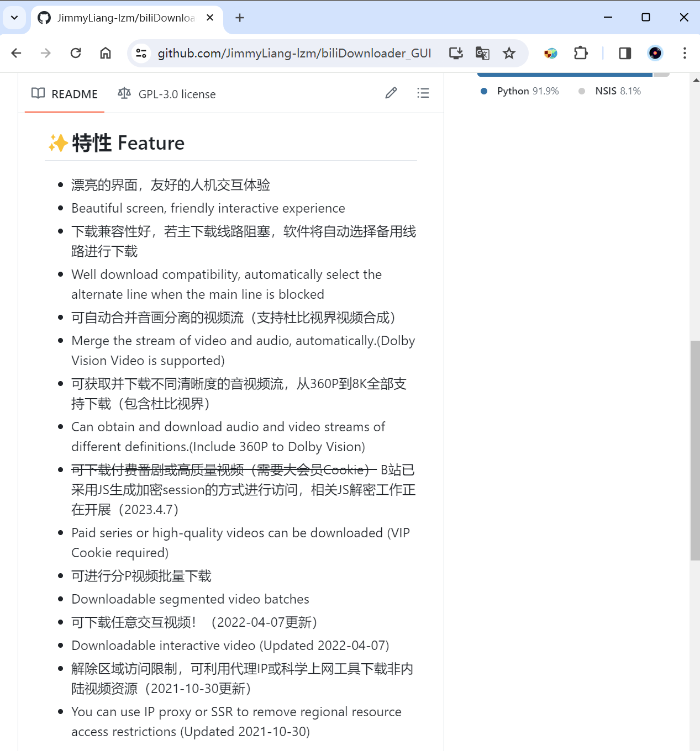
Task: Click the scrollbar up arrow
Action: [x=696, y=80]
